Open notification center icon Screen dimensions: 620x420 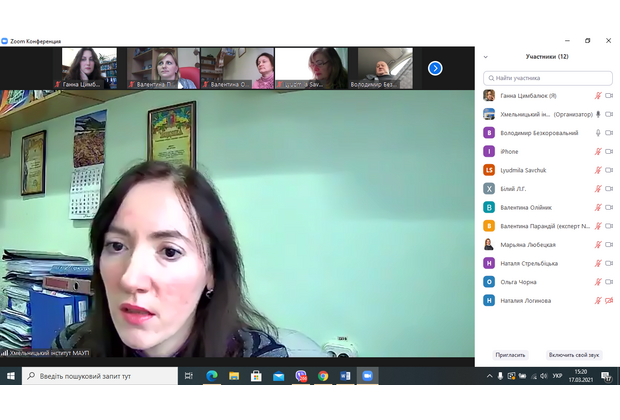pos(607,376)
